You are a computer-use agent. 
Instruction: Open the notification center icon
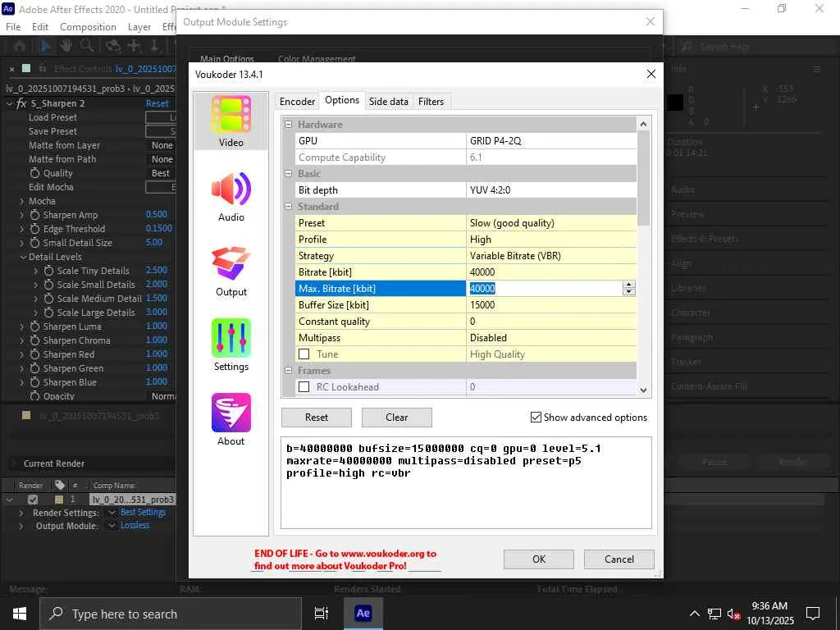click(x=813, y=614)
